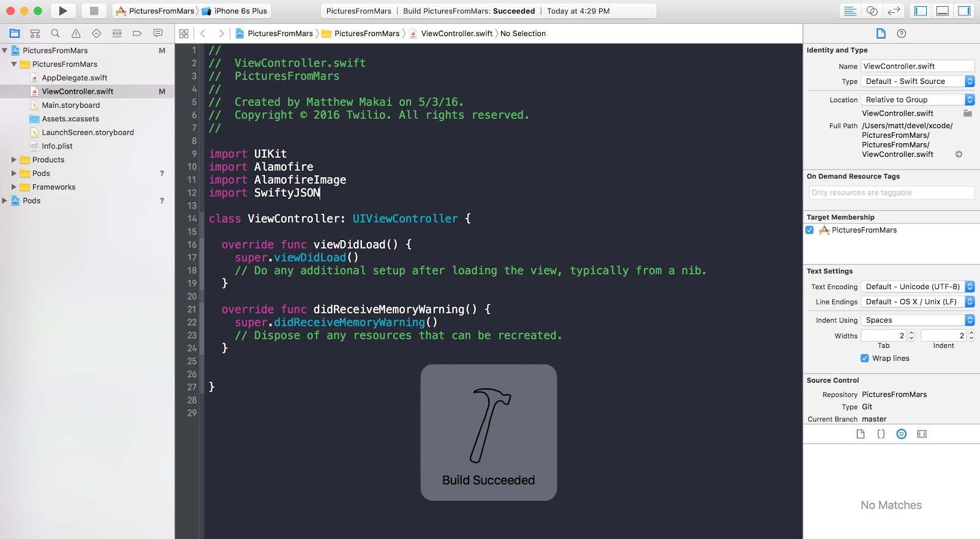This screenshot has width=980, height=539.
Task: Reveal ViewController.swift in Finder arrow
Action: pos(959,154)
